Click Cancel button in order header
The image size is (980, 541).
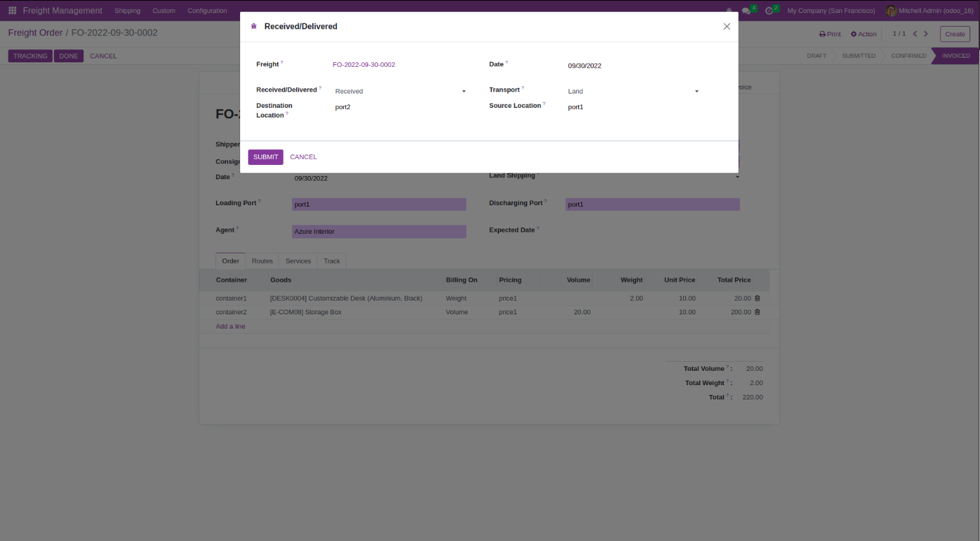click(x=103, y=56)
